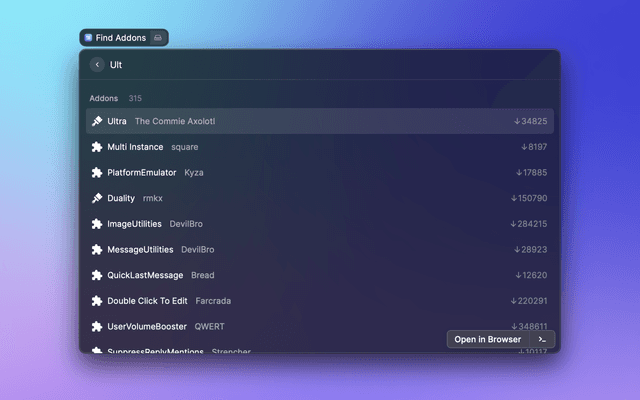
Task: Click the back arrow button
Action: point(97,65)
